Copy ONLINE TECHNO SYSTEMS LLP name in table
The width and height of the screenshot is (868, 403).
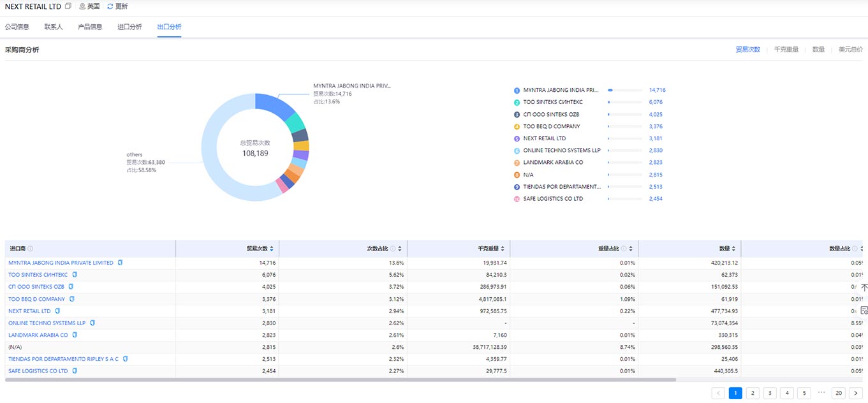[92, 323]
